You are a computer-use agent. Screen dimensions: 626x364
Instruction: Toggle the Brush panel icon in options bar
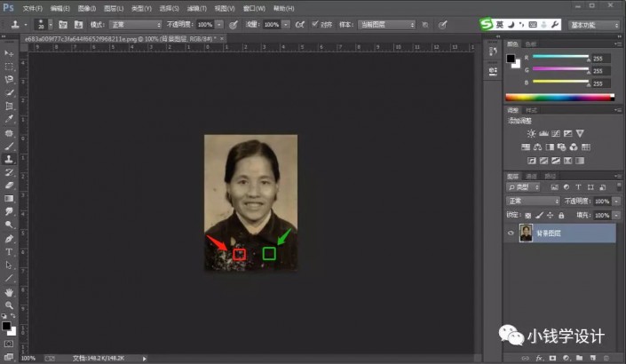[x=63, y=25]
